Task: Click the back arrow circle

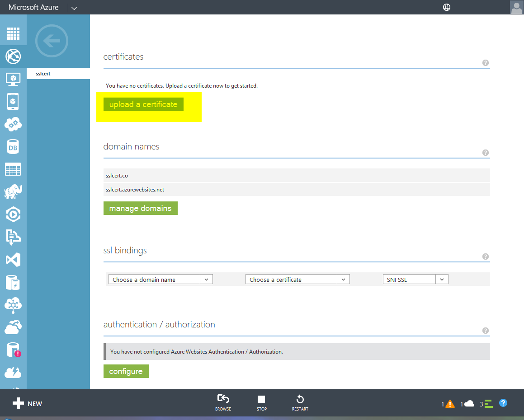Action: tap(52, 41)
